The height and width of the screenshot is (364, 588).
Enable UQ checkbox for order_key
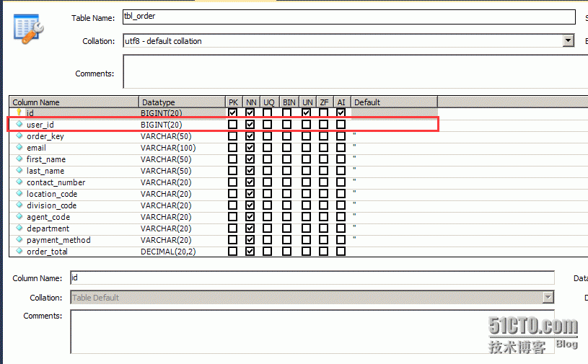(x=268, y=136)
